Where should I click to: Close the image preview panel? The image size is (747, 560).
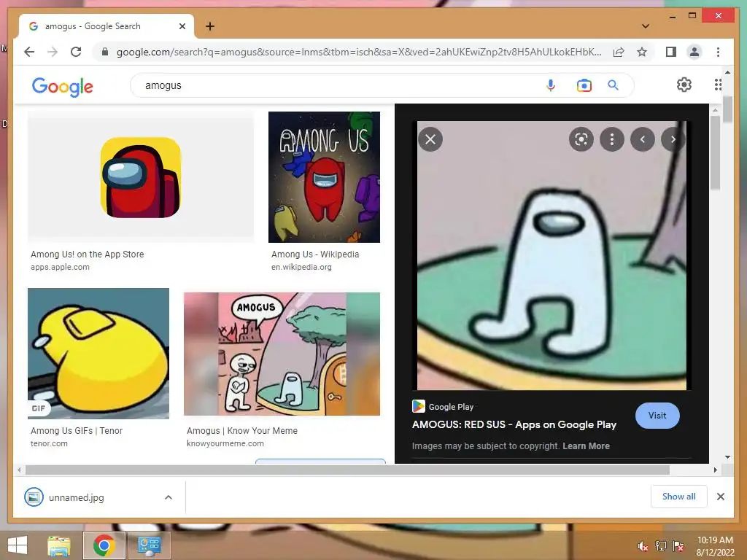[430, 139]
